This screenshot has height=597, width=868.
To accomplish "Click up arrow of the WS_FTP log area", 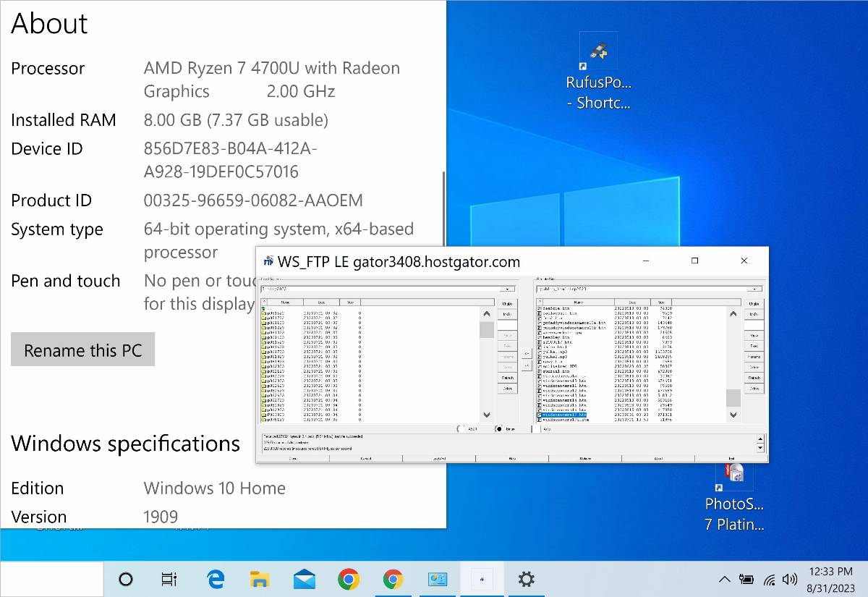I will coord(759,439).
